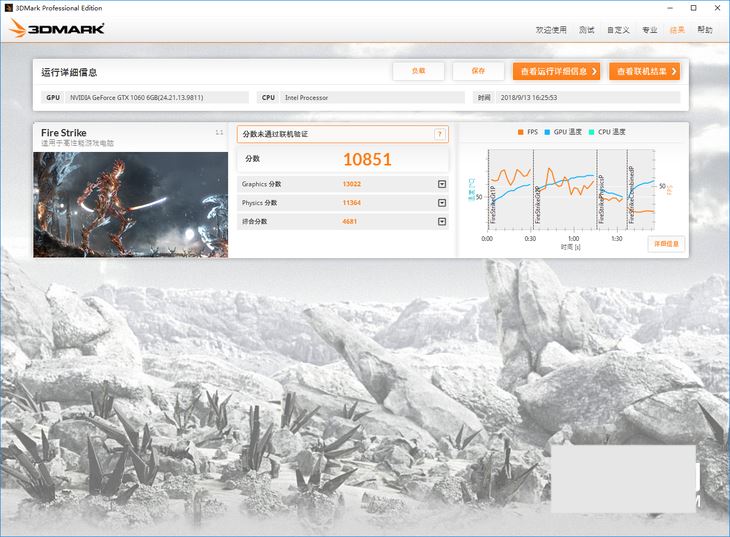Expand the 综合分数 details
Screen dimensions: 730x537
point(442,221)
